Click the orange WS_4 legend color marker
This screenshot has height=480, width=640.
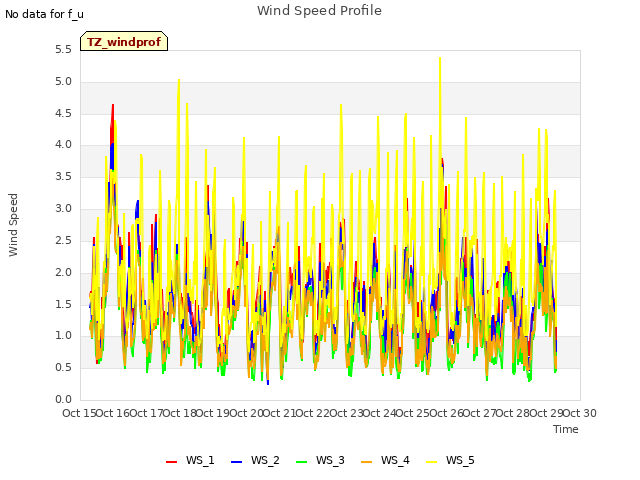click(367, 462)
